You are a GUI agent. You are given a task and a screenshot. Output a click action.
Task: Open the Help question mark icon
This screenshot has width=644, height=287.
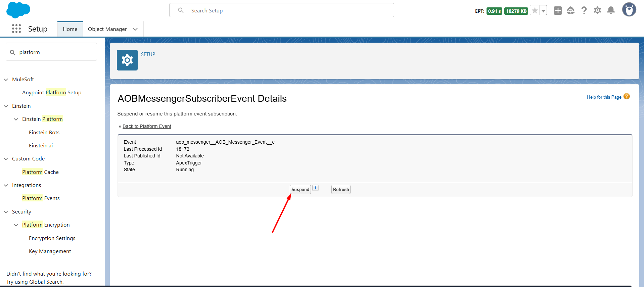tap(584, 11)
